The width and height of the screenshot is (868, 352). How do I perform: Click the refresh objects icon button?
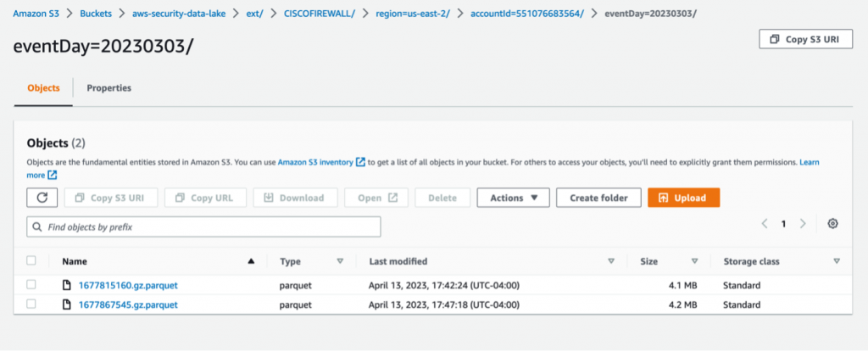click(x=42, y=198)
